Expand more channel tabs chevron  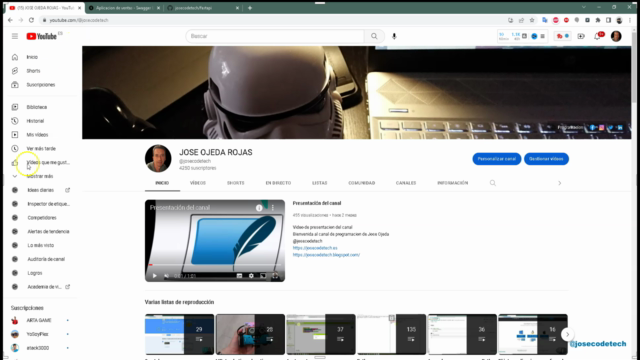point(560,183)
